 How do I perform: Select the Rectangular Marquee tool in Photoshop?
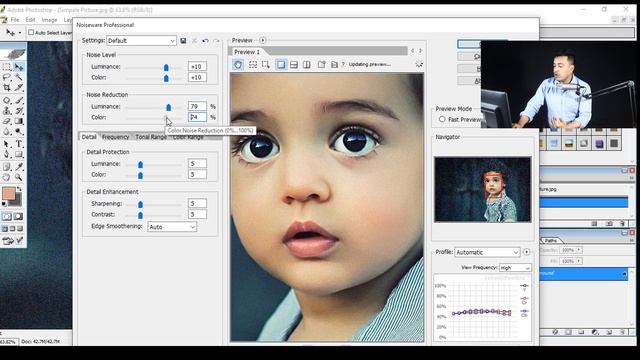click(x=7, y=67)
